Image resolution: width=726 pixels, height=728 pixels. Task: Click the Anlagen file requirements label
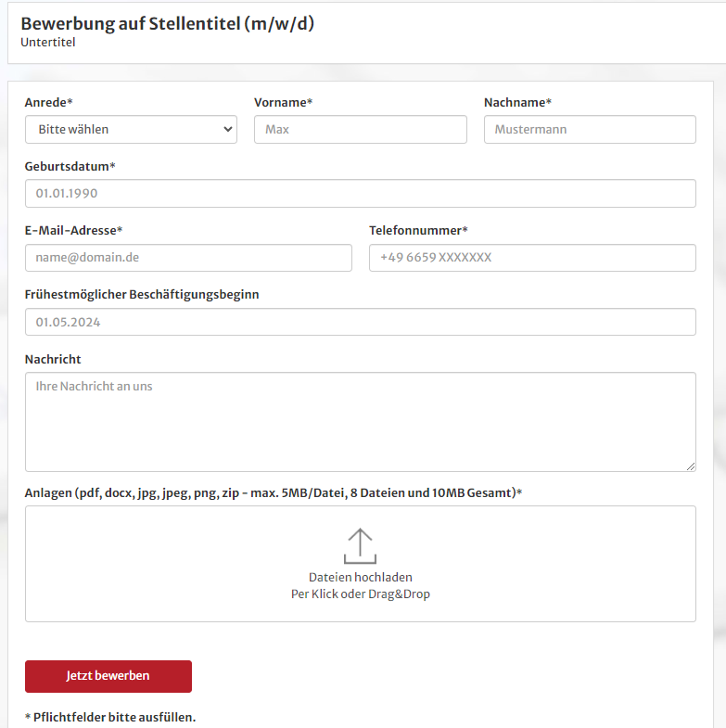click(x=274, y=492)
